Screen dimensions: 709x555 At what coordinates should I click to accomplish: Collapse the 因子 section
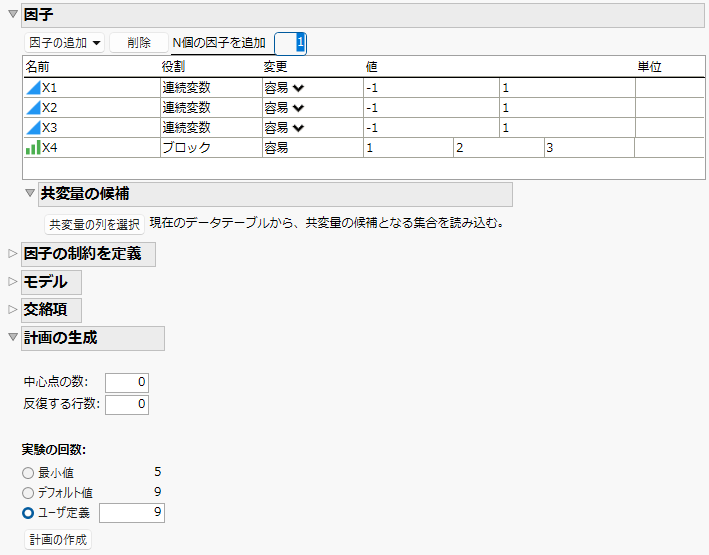point(13,14)
